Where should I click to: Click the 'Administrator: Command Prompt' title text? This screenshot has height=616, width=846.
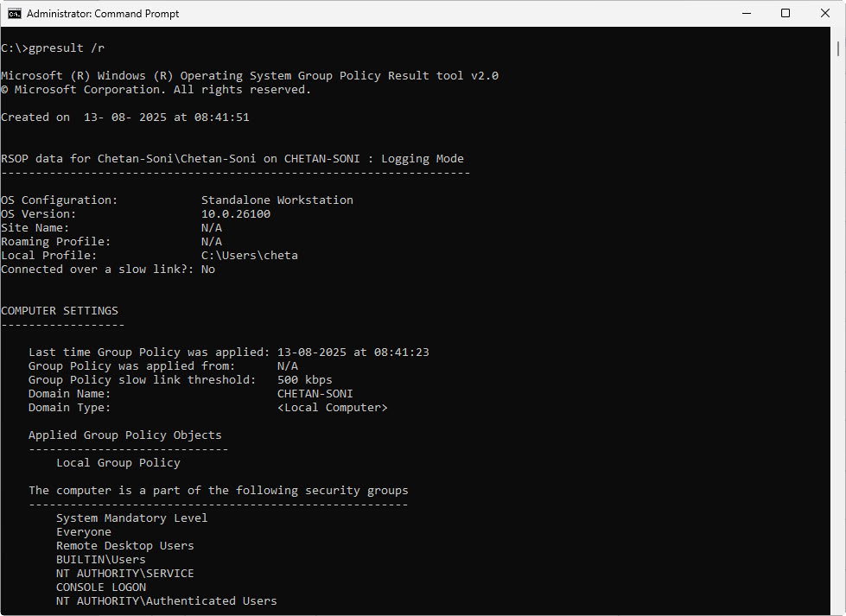coord(103,14)
